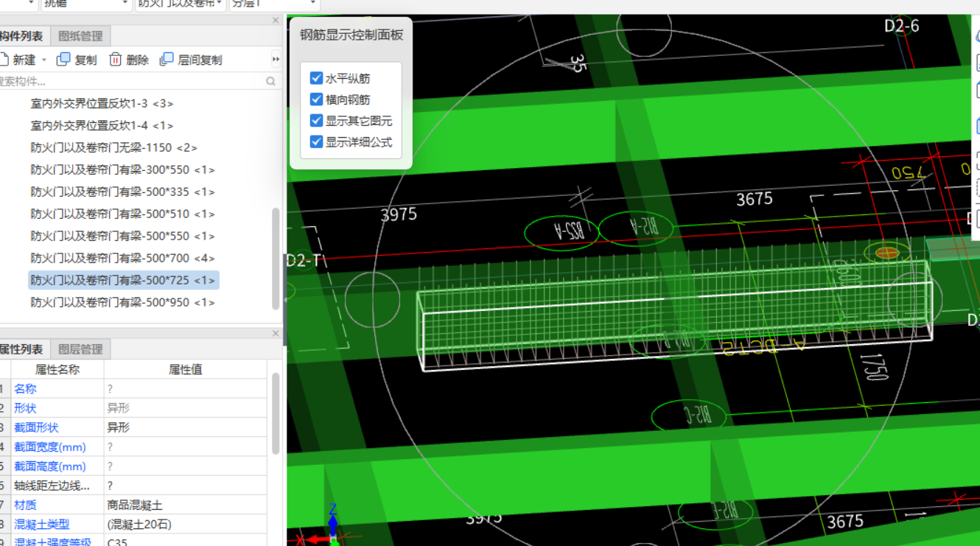Viewport: 980px width, 546px height.
Task: Click the 形状 property link
Action: 25,408
